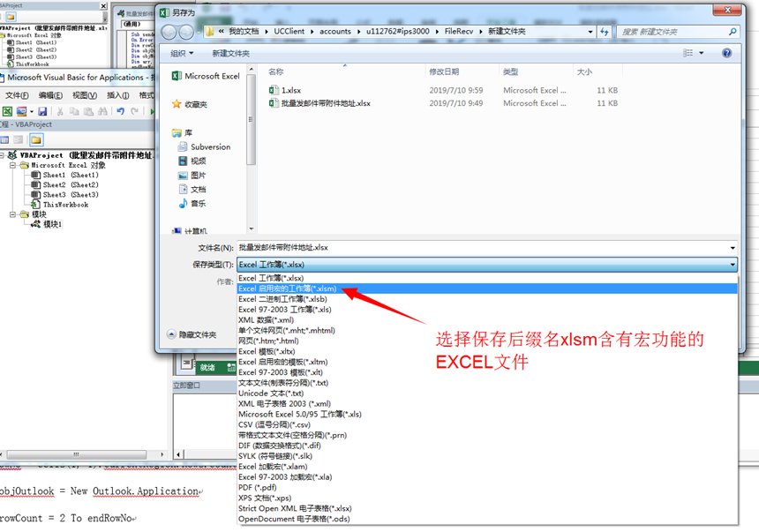The height and width of the screenshot is (532, 759).
Task: Choose Unicode 文本(*.txt) type
Action: pyautogui.click(x=487, y=393)
